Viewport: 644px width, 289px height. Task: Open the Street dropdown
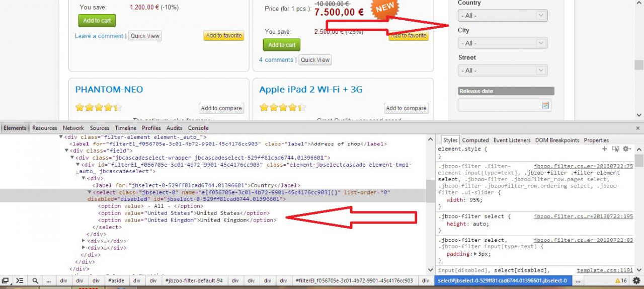click(502, 70)
